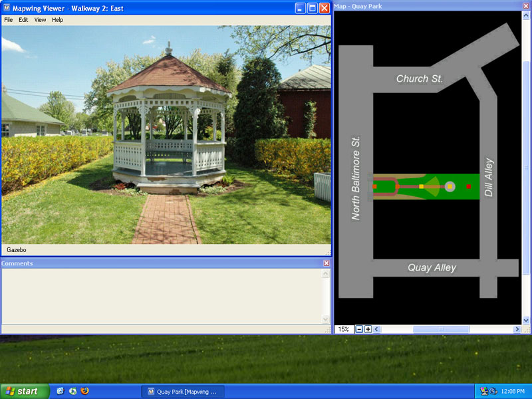Click the map's horizontal scroll left arrow
532x399 pixels.
point(376,329)
